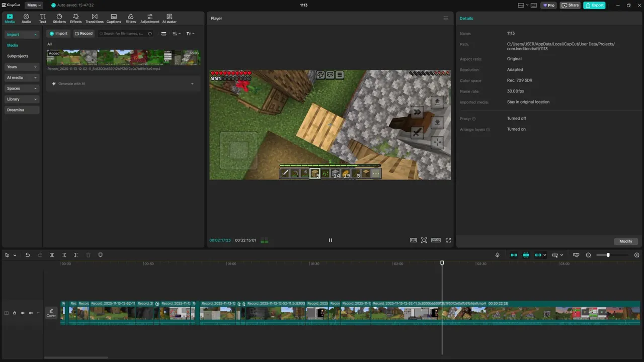Mute the main track audio
Image resolution: width=644 pixels, height=362 pixels.
coord(31,313)
